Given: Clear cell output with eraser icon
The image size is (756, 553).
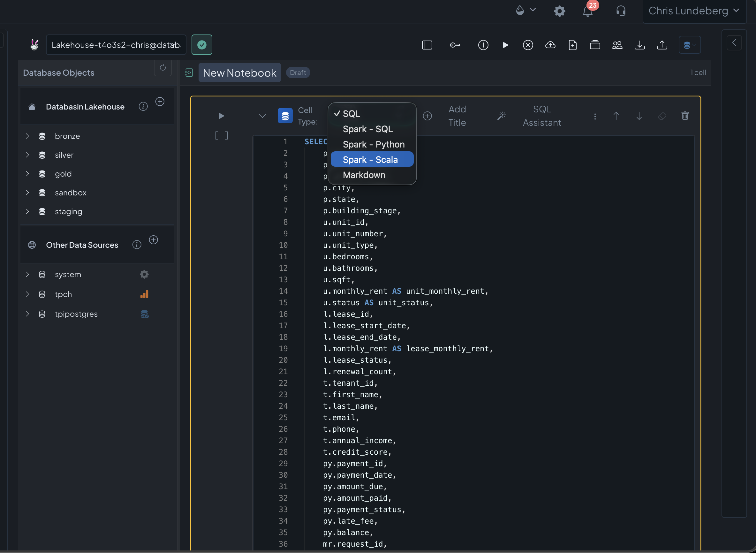Looking at the screenshot, I should (662, 116).
